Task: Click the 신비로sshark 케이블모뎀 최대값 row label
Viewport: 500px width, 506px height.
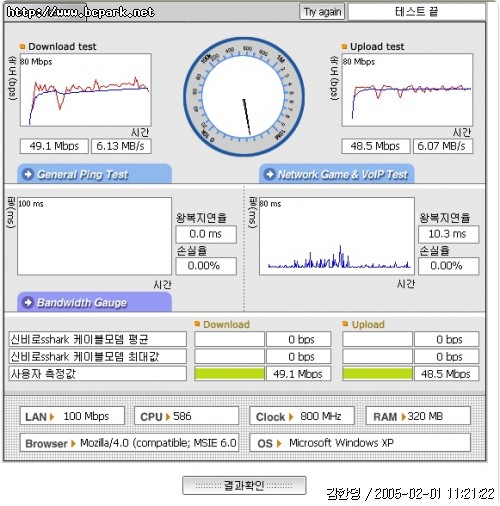Action: 98,356
